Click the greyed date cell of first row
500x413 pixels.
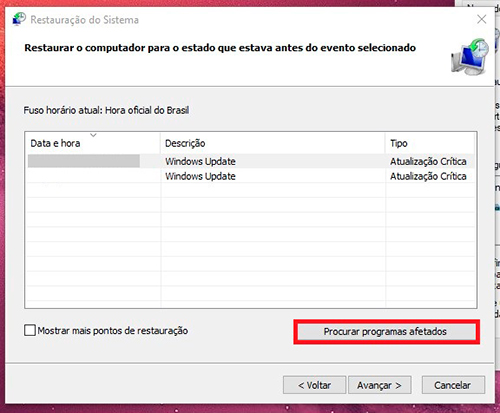pyautogui.click(x=84, y=161)
